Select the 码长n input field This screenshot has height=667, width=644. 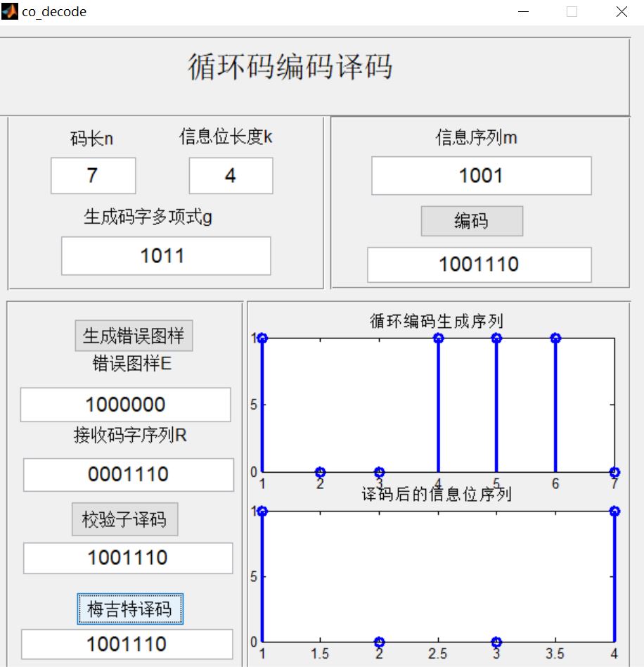pos(92,176)
